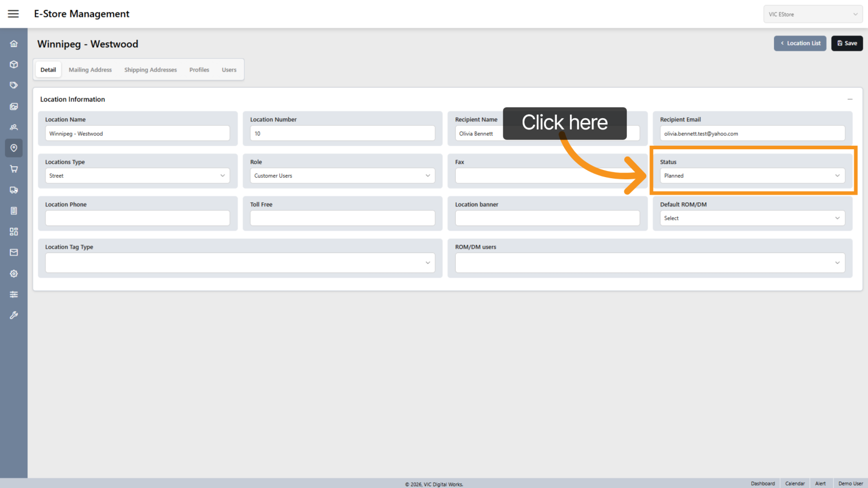Viewport: 868px width, 488px height.
Task: Collapse the Location Information section
Action: click(849, 99)
